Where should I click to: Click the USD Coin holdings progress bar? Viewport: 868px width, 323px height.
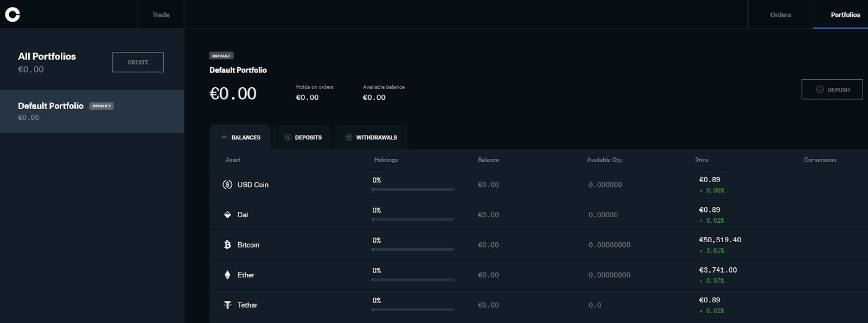(x=413, y=189)
